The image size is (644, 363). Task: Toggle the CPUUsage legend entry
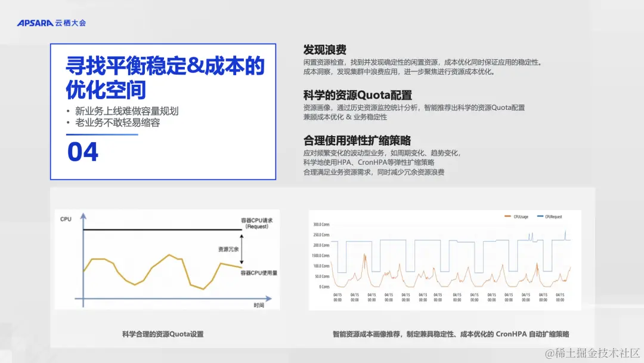[522, 216]
